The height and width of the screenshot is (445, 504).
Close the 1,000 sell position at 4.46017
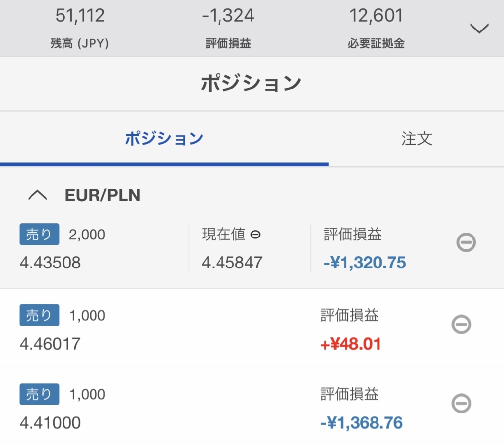pyautogui.click(x=461, y=324)
